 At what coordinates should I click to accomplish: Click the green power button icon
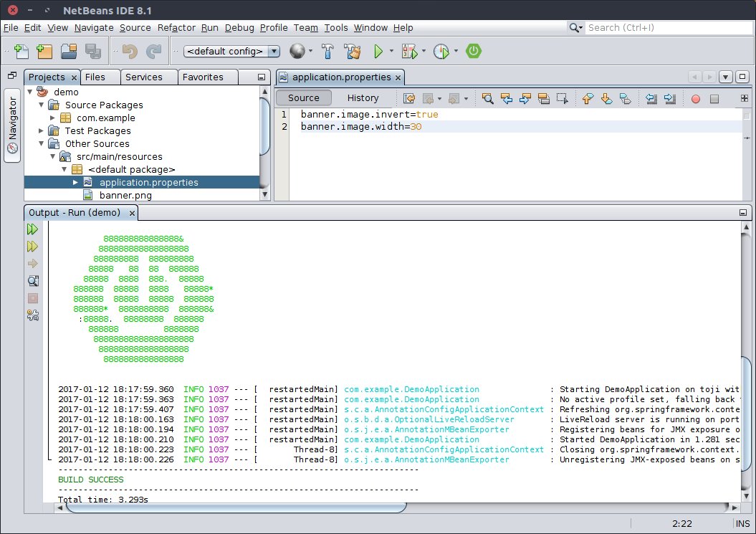tap(474, 51)
